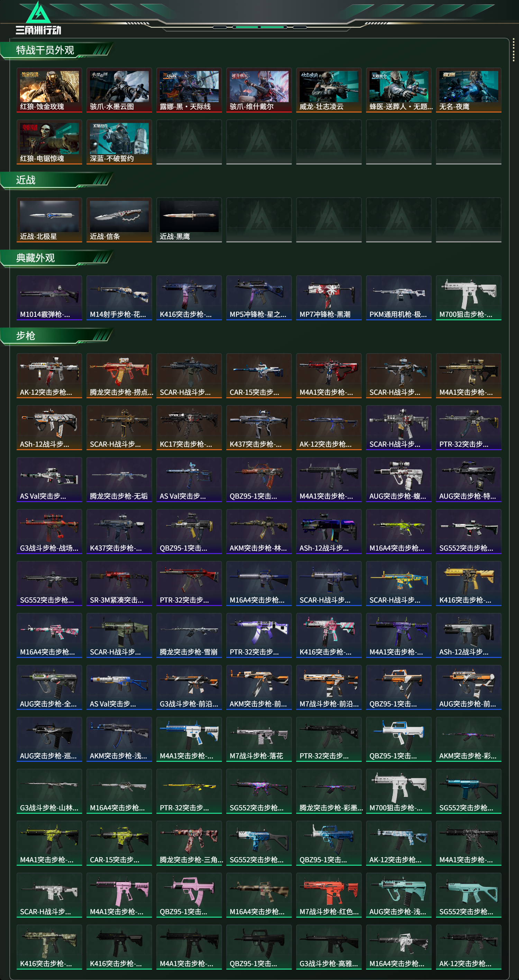Open the M7战斗步枪-落花 rifle skin

259,739
